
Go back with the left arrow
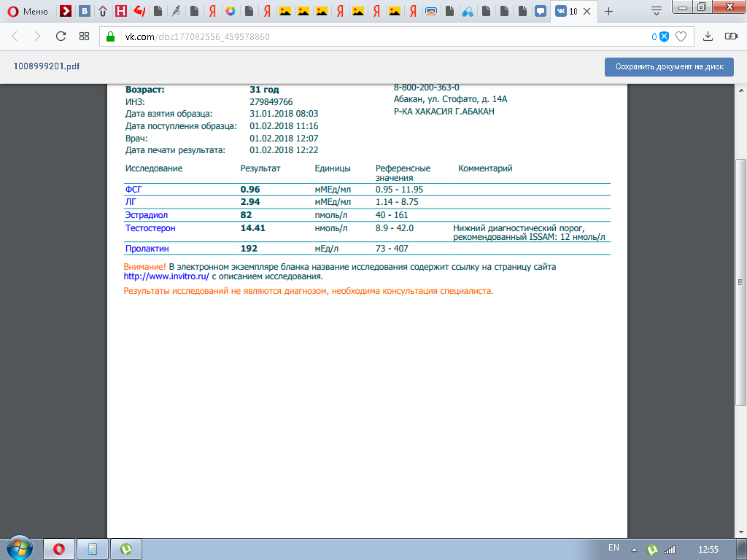pyautogui.click(x=16, y=36)
